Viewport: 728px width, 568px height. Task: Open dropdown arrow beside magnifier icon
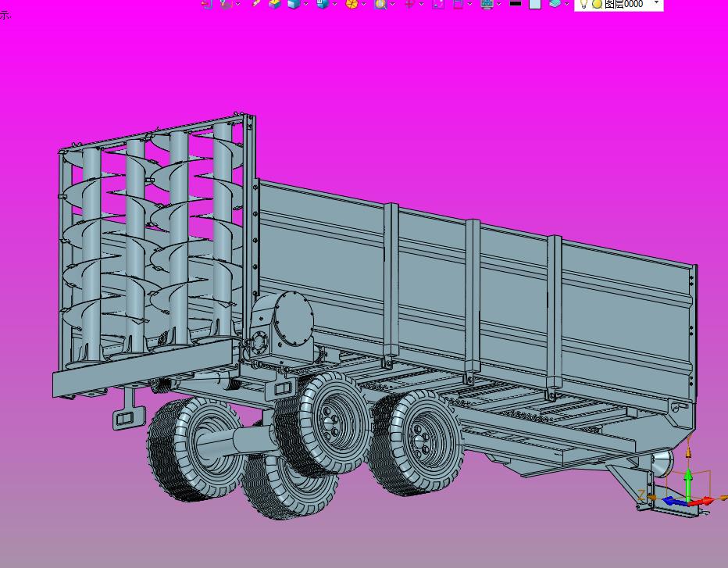[392, 4]
